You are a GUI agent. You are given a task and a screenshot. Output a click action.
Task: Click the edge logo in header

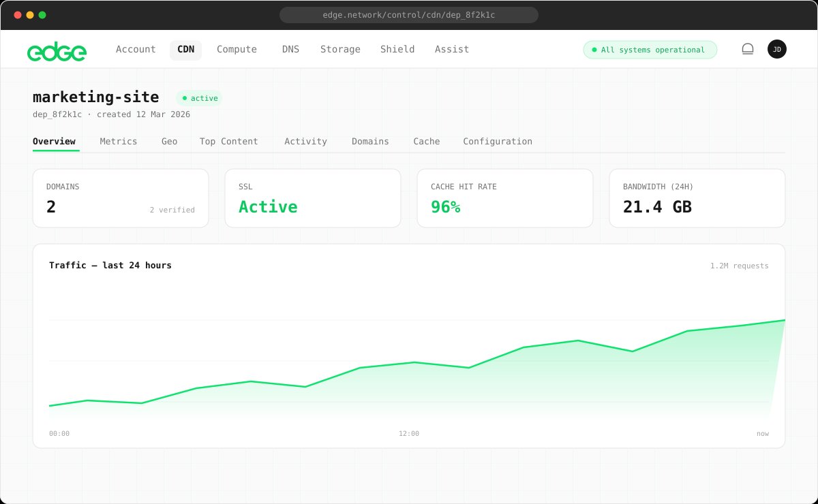[x=57, y=50]
